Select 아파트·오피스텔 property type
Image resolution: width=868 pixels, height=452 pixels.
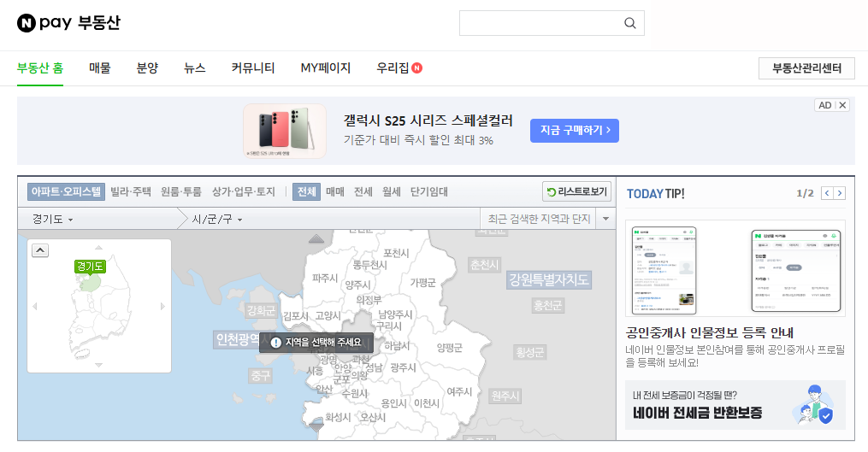[x=65, y=191]
